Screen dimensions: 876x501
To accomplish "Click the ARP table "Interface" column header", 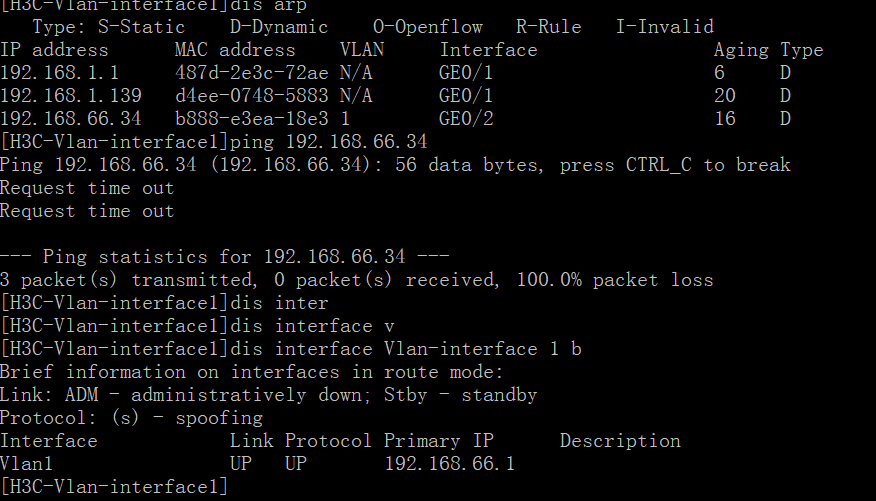I will click(488, 50).
